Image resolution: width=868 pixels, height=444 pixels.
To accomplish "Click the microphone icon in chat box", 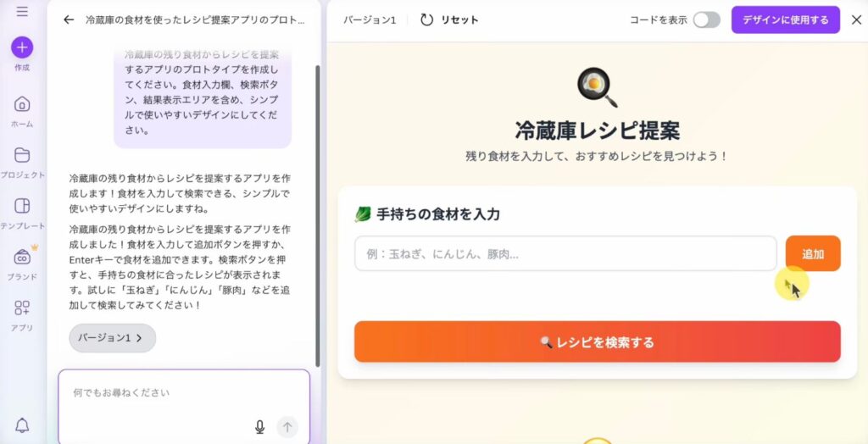I will click(259, 427).
